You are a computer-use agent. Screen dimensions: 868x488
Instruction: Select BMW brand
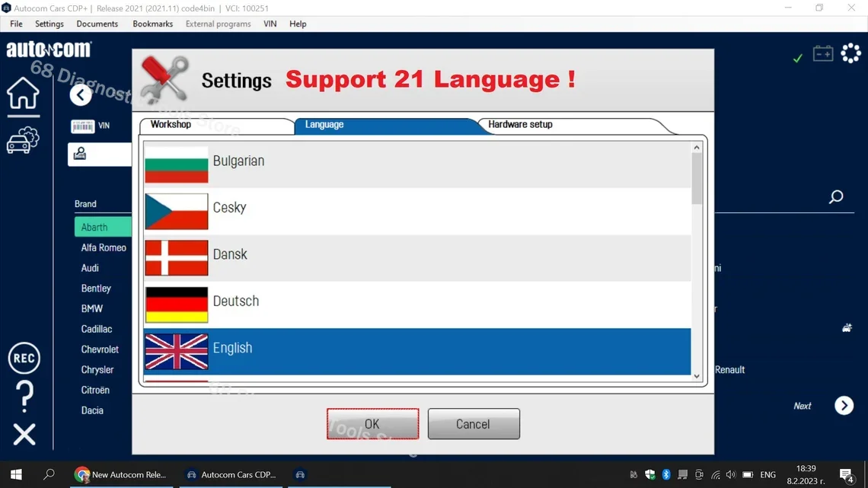[x=92, y=309]
